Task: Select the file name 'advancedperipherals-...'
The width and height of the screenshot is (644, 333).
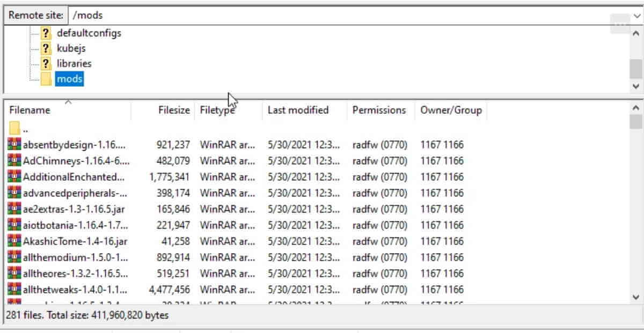Action: coord(75,193)
